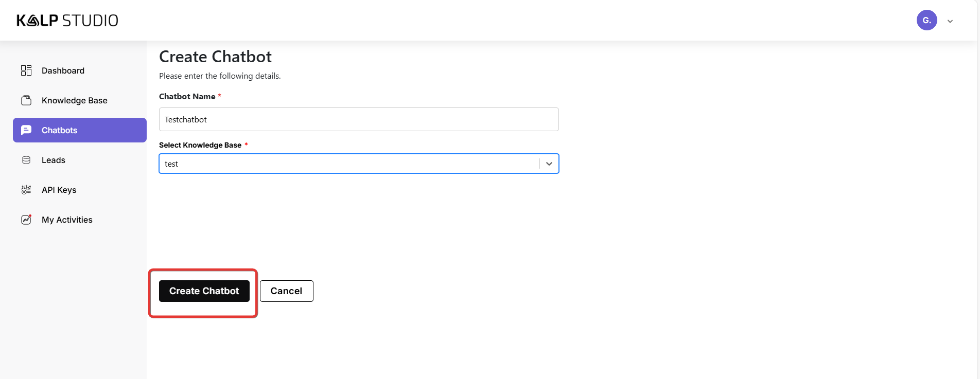Navigate to API Keys page
980x379 pixels.
(59, 190)
